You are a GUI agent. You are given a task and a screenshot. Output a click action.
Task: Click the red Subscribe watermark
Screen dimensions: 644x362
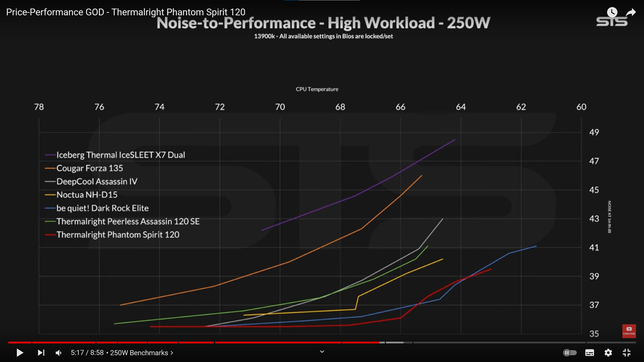click(x=629, y=331)
